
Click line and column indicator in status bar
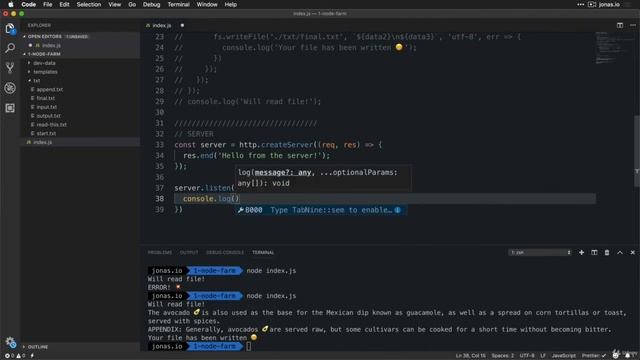pos(471,356)
